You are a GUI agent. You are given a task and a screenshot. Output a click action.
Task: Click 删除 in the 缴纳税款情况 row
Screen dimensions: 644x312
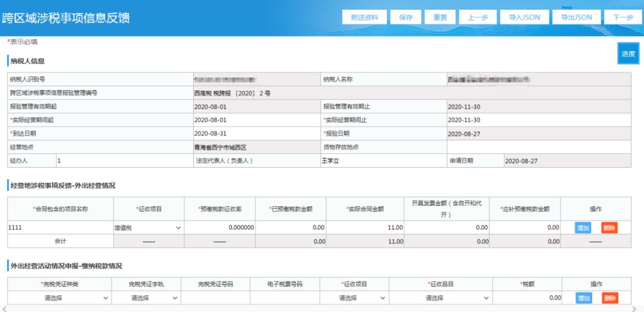[x=610, y=298]
